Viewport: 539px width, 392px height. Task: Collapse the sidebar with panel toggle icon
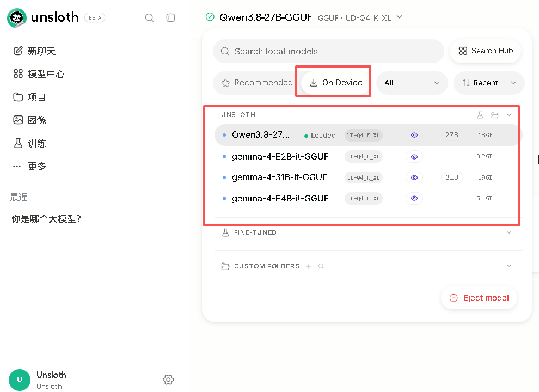(x=170, y=17)
